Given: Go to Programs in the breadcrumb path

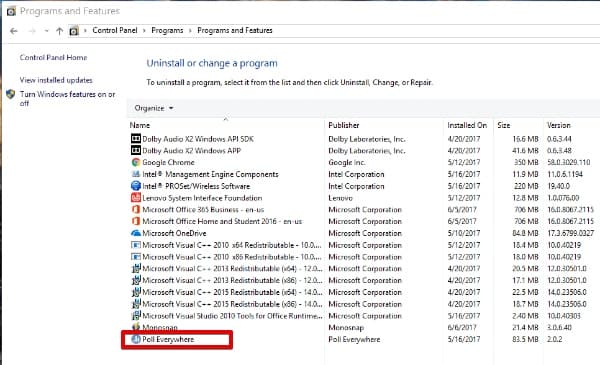Looking at the screenshot, I should click(167, 30).
